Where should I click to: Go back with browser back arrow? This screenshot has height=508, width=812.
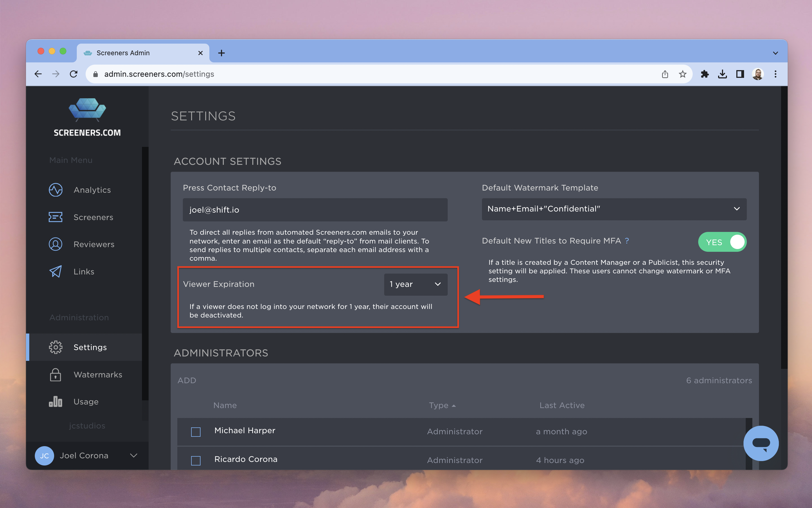coord(38,74)
